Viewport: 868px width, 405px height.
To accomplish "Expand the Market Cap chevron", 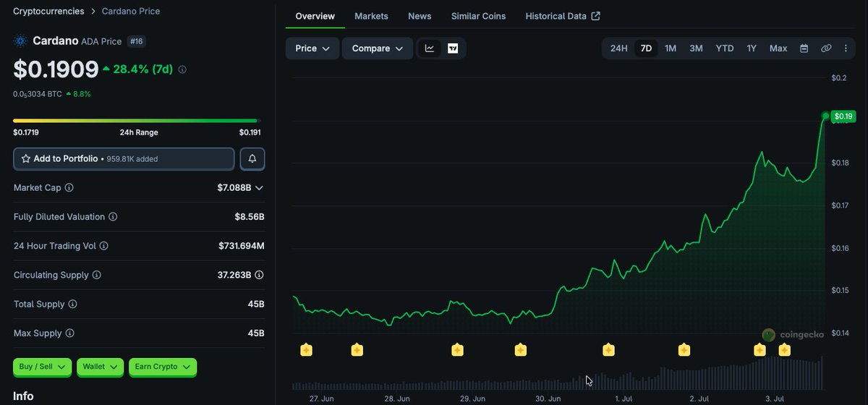I will point(259,188).
